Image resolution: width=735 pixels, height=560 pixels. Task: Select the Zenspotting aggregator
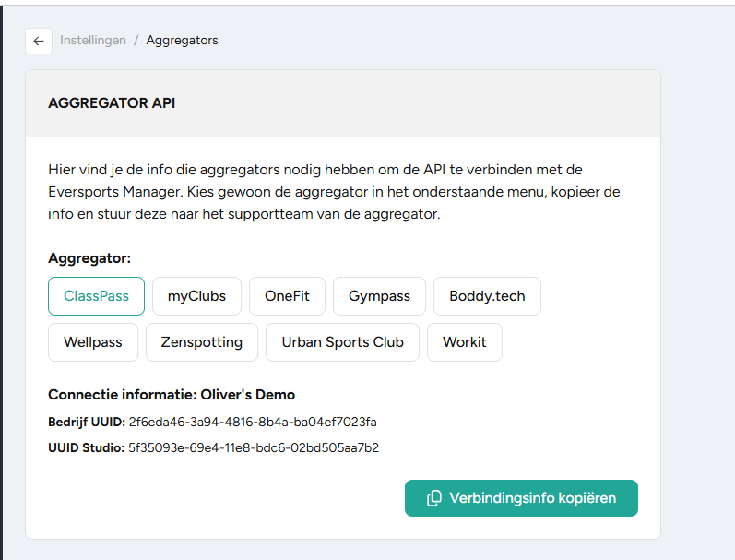click(x=202, y=342)
